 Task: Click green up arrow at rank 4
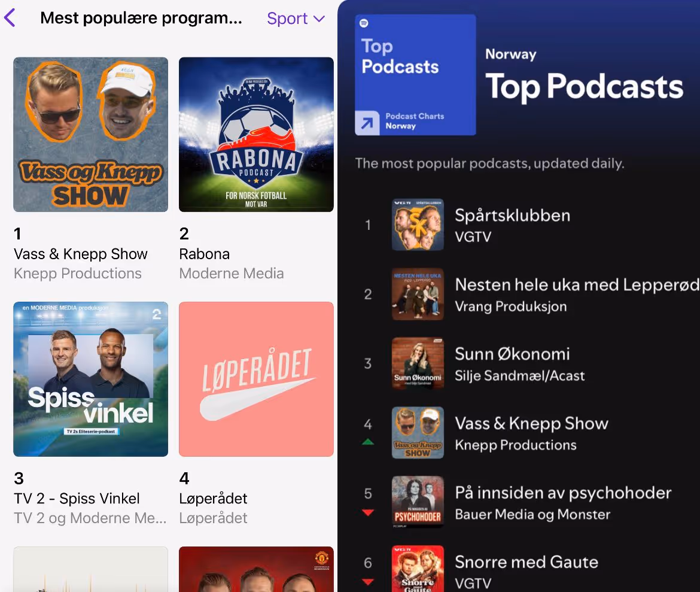pyautogui.click(x=368, y=442)
